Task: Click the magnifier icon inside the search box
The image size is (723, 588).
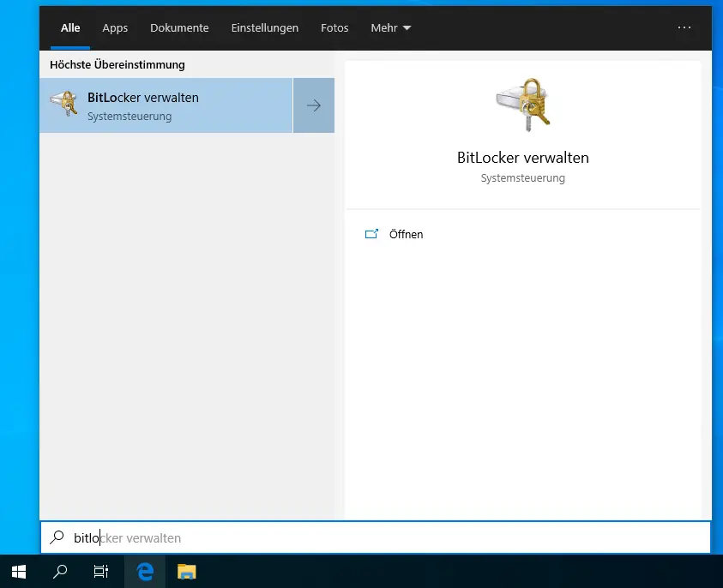Action: tap(57, 538)
